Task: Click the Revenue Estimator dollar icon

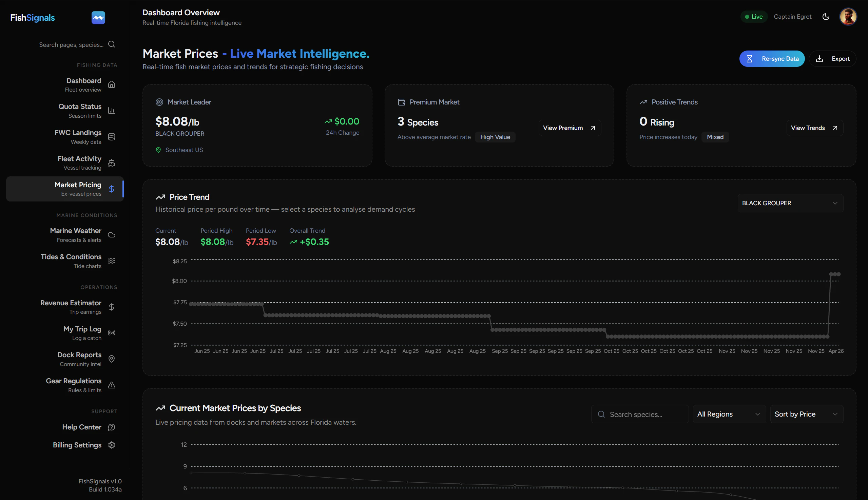Action: 112,307
